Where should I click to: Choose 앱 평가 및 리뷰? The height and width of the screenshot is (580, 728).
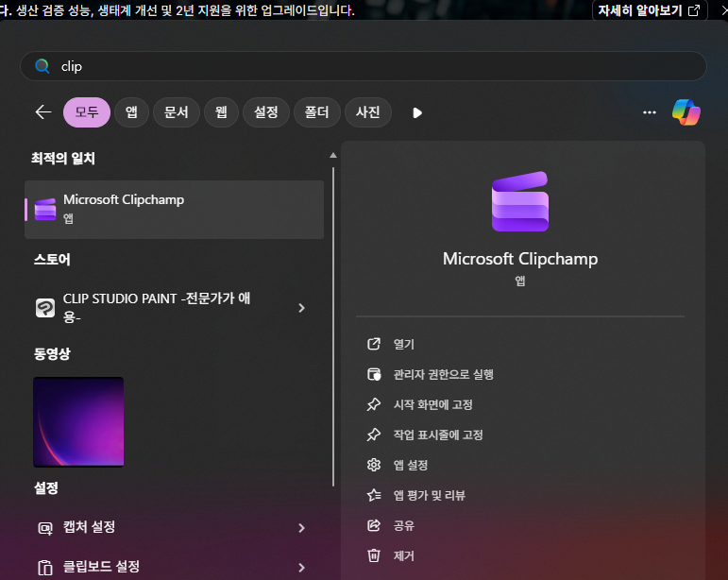pos(429,495)
